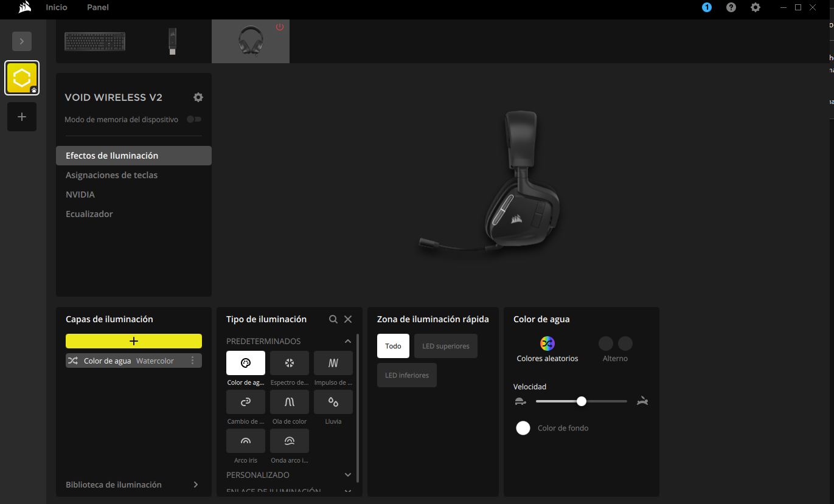Select the Ola de color effect
The width and height of the screenshot is (834, 504).
[x=289, y=402]
